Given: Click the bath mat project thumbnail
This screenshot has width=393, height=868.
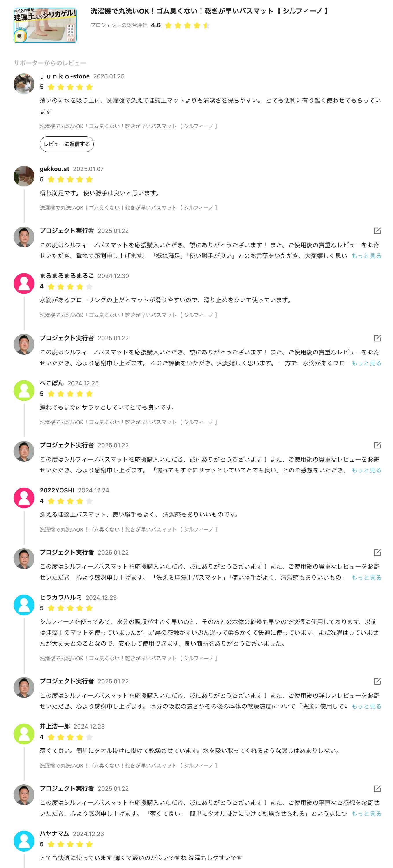Looking at the screenshot, I should point(45,25).
